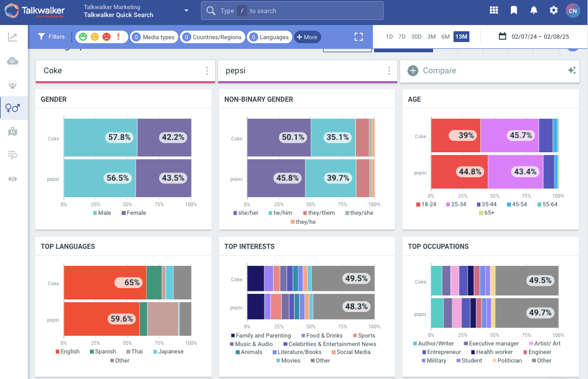
Task: Click the red 18-24 Coke age bar
Action: coord(455,136)
